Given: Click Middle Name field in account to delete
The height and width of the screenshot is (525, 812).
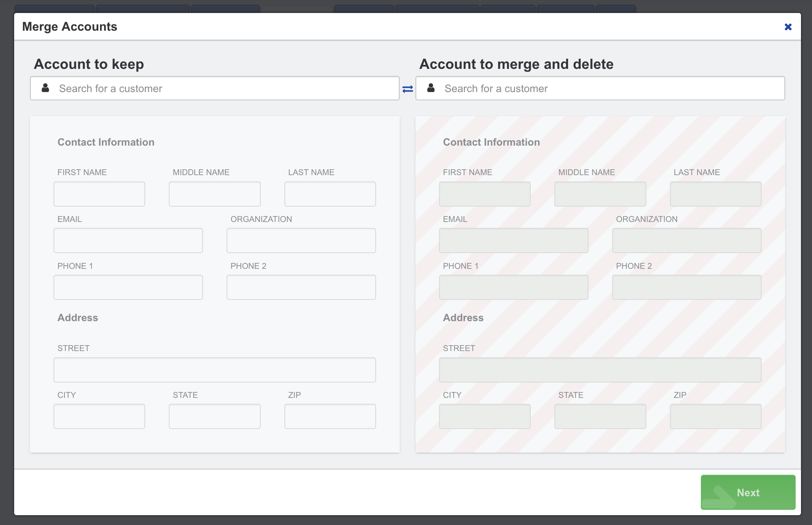Looking at the screenshot, I should (x=600, y=194).
